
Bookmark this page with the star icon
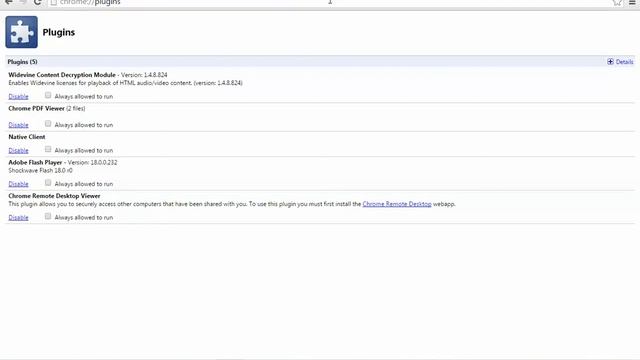[617, 2]
